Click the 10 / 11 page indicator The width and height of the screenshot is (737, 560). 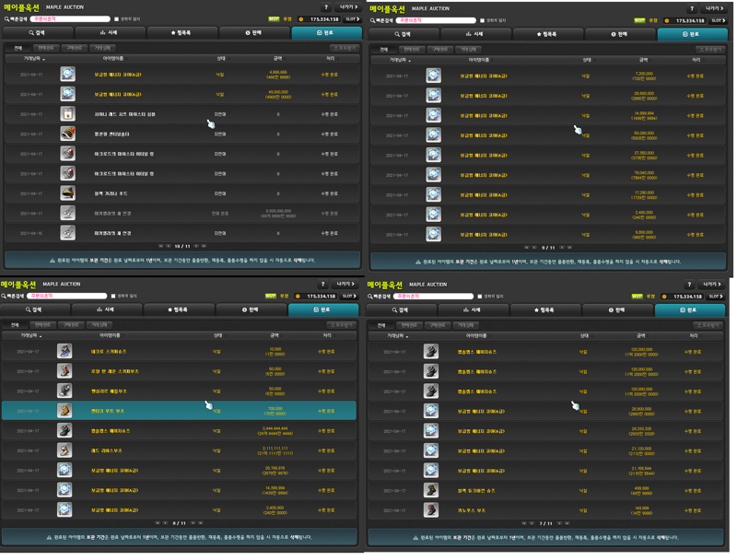pyautogui.click(x=182, y=246)
